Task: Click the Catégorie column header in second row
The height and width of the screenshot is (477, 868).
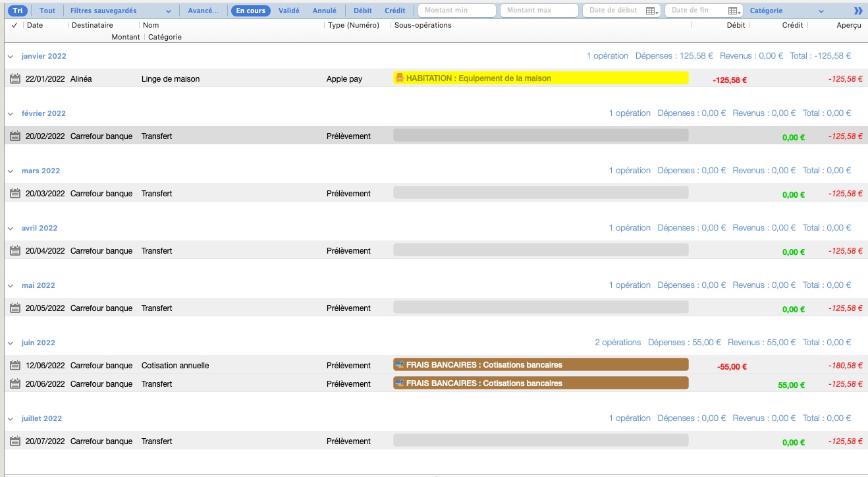Action: point(165,37)
